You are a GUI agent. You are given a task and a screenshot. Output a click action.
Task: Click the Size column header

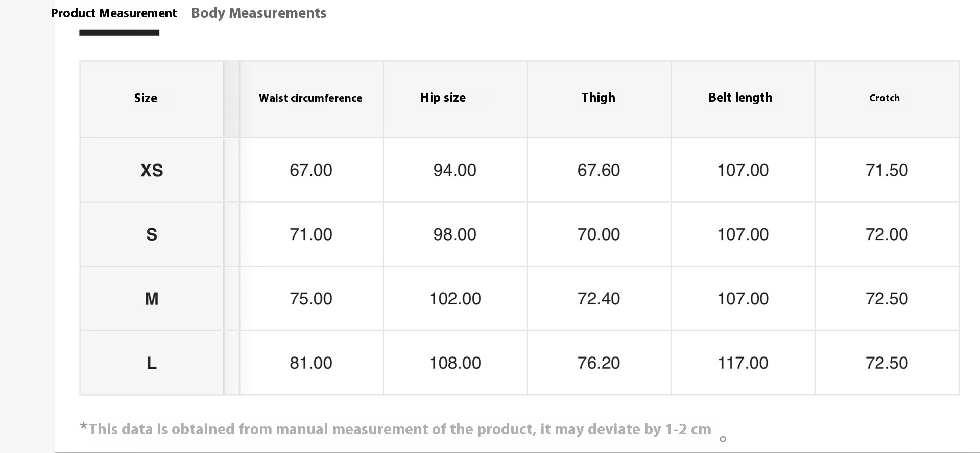point(146,98)
